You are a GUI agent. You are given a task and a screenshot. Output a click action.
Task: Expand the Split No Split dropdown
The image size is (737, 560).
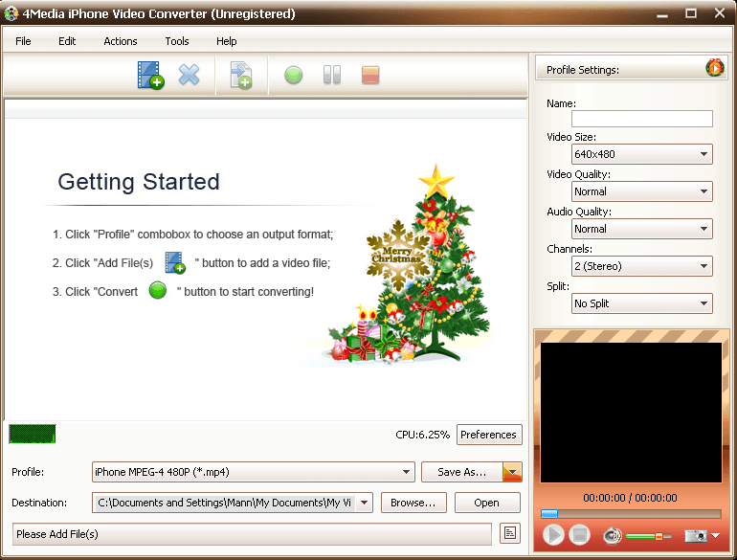coord(642,303)
